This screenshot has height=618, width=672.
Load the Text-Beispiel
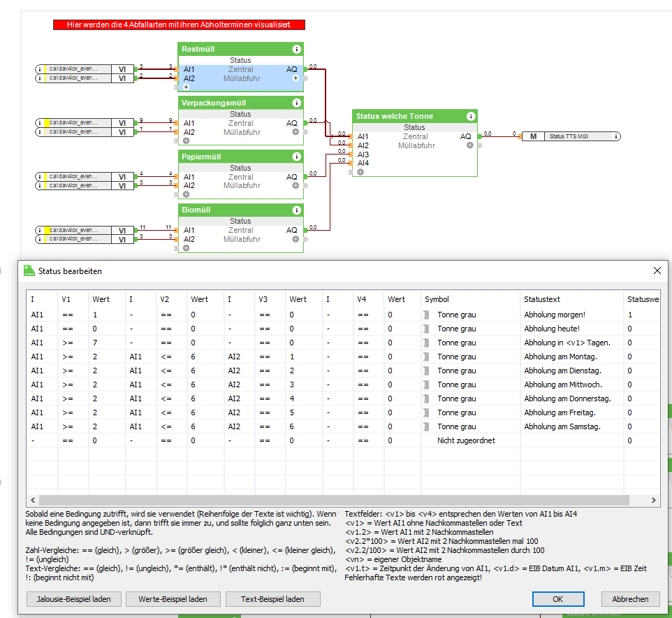pyautogui.click(x=272, y=599)
